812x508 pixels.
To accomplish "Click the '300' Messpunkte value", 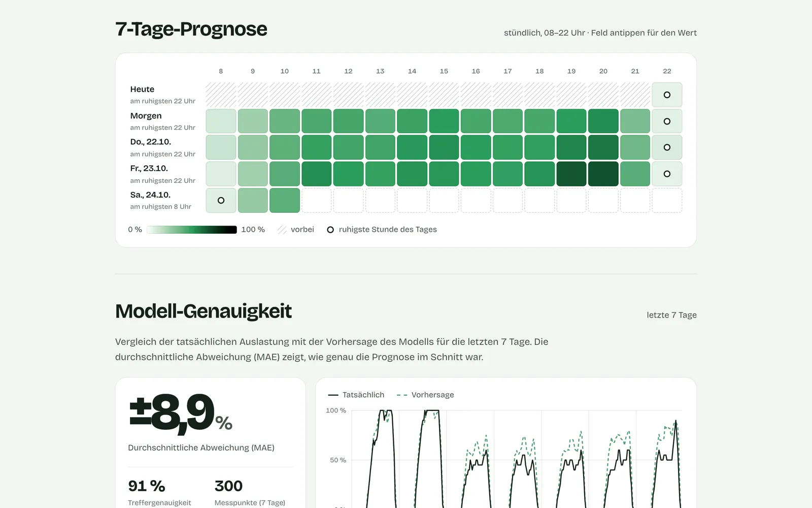I will click(228, 486).
